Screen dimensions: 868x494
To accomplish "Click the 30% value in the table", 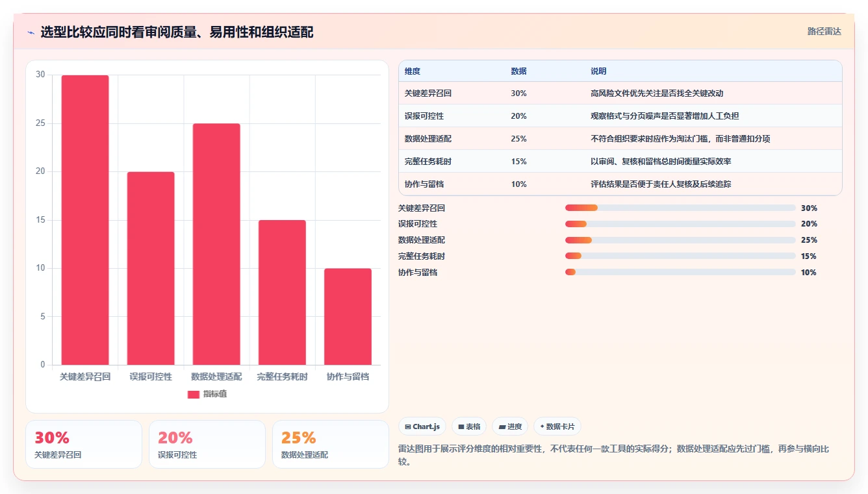I will click(518, 93).
